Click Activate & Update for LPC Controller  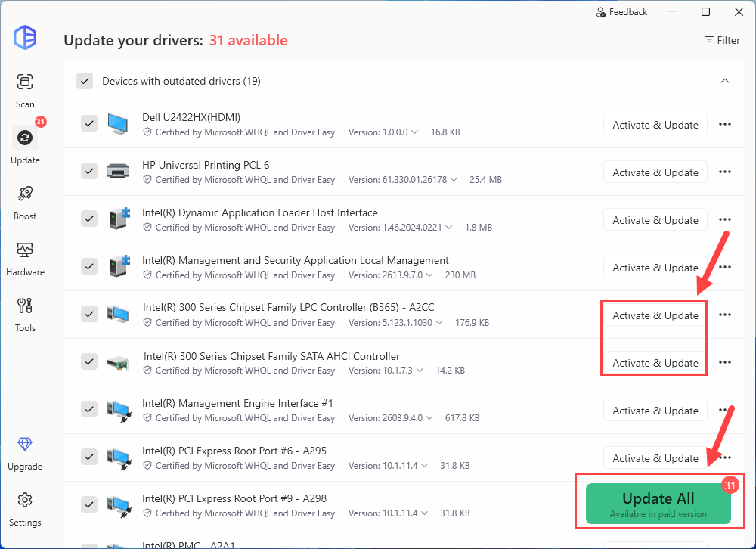(x=655, y=315)
